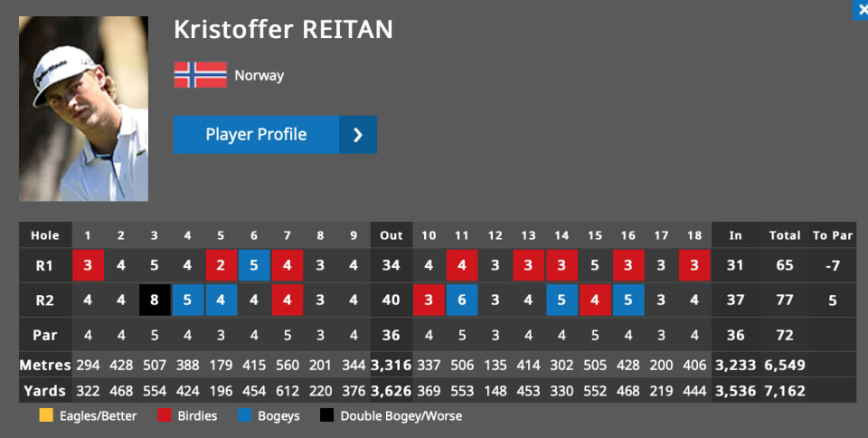Click the blue 6 on R2 hole 11
This screenshot has height=438, width=868.
(x=462, y=300)
